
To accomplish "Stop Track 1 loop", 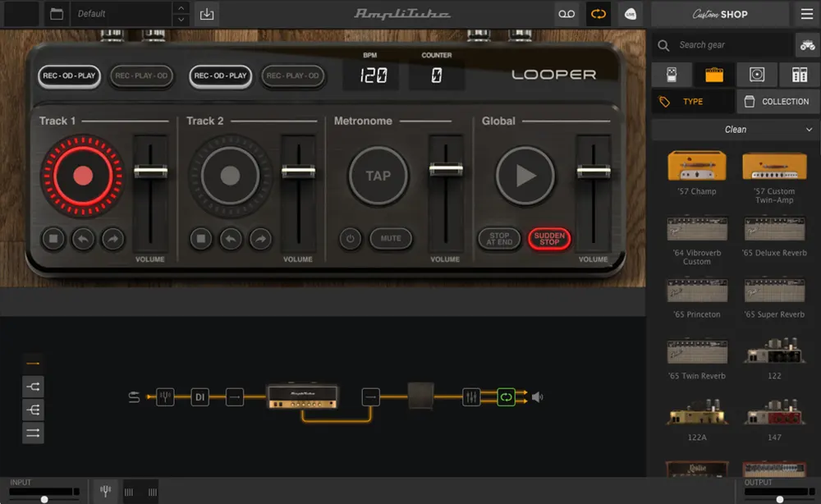I will coord(53,239).
